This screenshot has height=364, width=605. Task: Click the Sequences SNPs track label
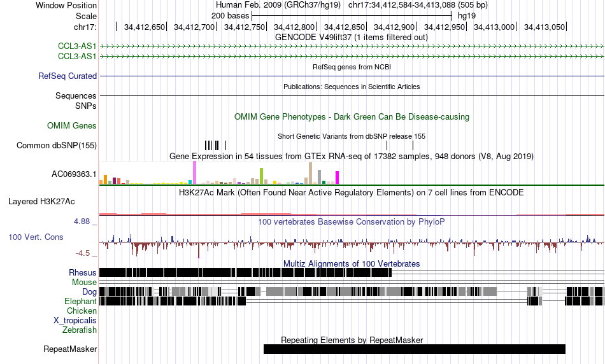76,101
